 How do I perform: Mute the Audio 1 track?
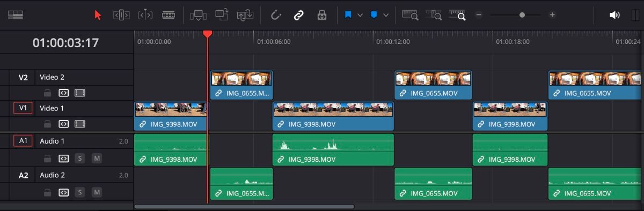point(97,159)
